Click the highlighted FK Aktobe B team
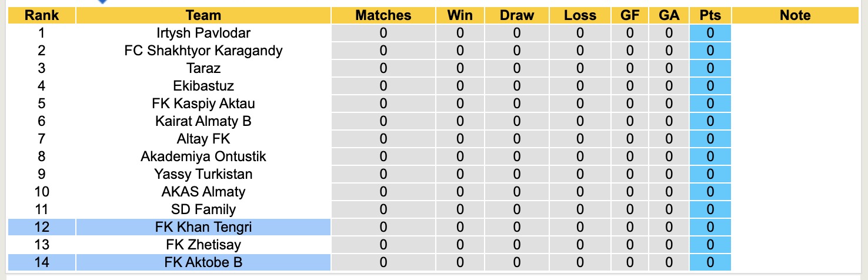 point(203,262)
